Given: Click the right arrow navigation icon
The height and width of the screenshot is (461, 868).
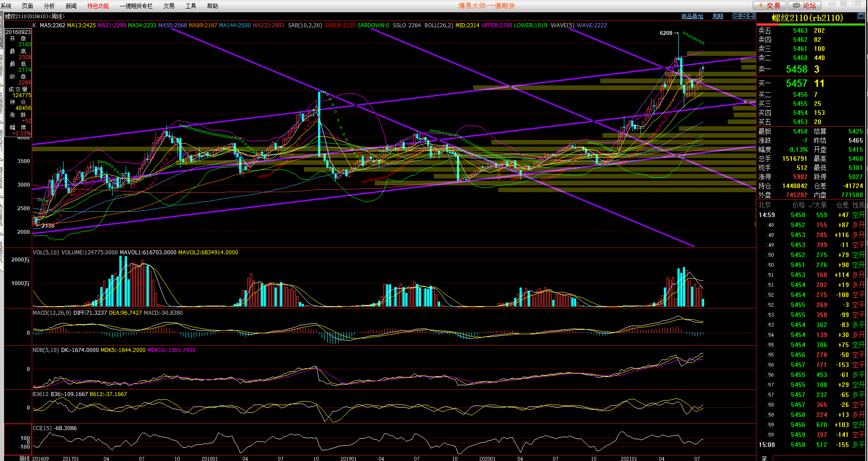Looking at the screenshot, I should [x=744, y=16].
